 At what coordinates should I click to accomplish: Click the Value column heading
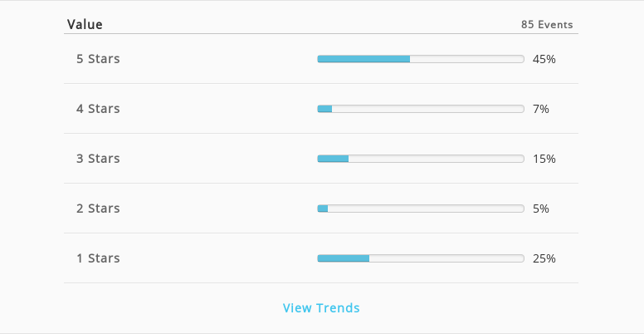pos(85,24)
